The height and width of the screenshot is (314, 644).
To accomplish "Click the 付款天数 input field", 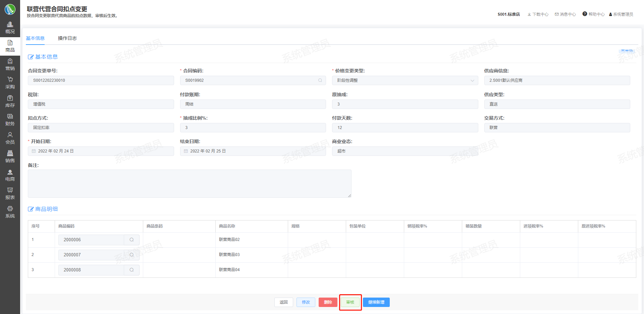I will (405, 128).
